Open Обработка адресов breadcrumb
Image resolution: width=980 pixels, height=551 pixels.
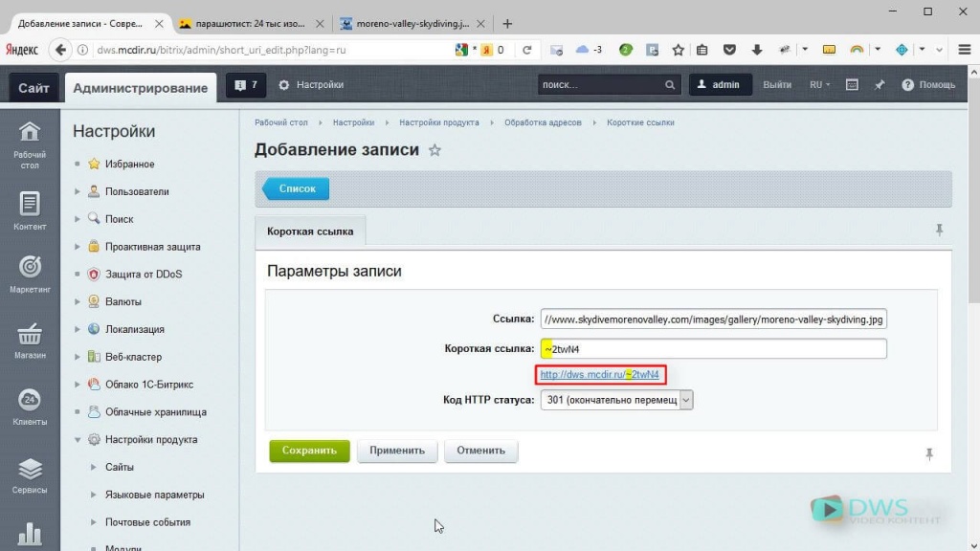[543, 122]
